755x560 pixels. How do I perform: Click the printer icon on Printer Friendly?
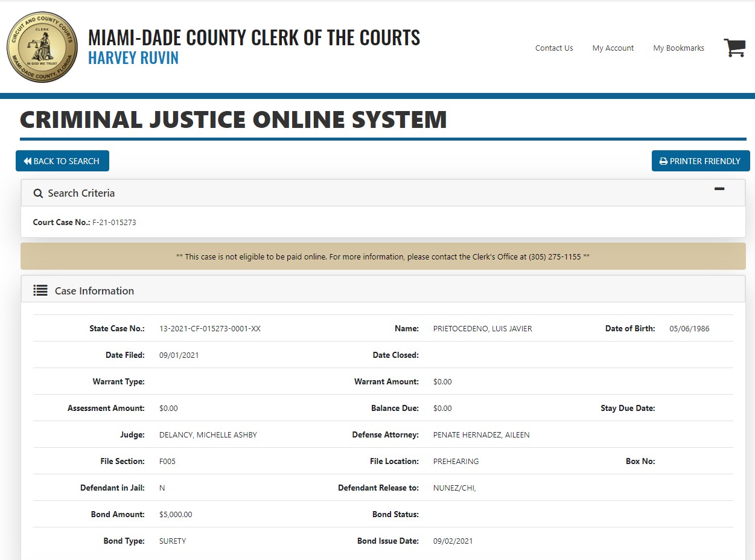point(663,161)
